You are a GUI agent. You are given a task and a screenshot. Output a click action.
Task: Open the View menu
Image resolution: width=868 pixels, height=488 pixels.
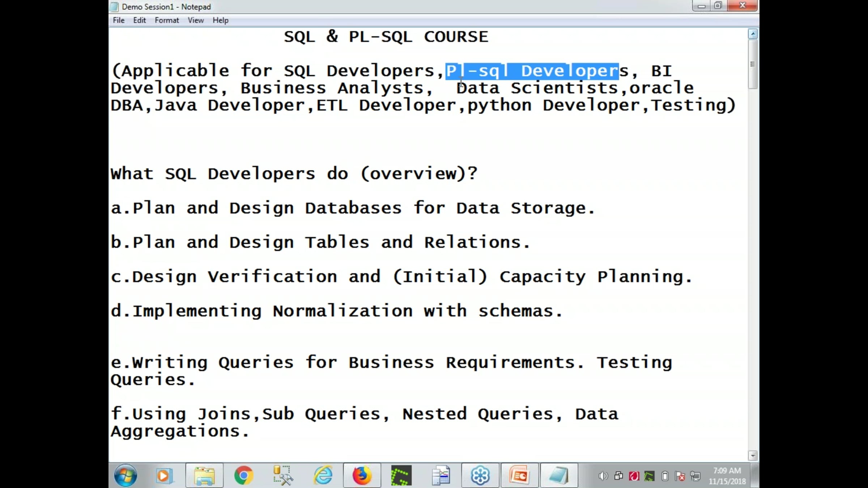(196, 20)
